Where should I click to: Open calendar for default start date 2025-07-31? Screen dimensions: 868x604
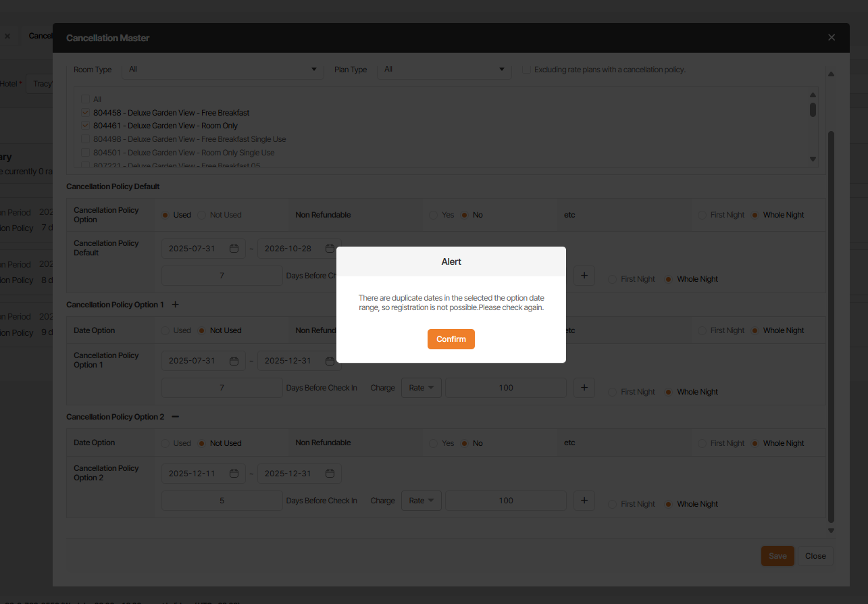tap(234, 249)
